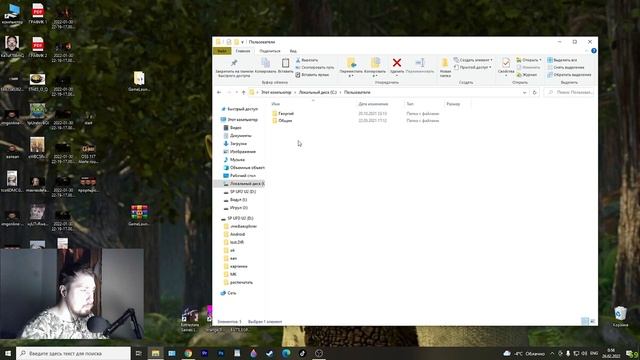Click the Windows Start button
The width and height of the screenshot is (640, 360).
coord(8,353)
